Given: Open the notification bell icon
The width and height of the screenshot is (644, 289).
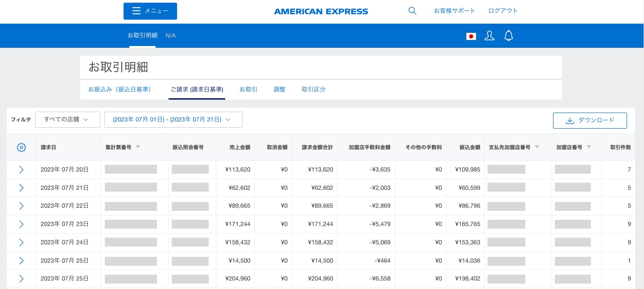Looking at the screenshot, I should [x=508, y=36].
